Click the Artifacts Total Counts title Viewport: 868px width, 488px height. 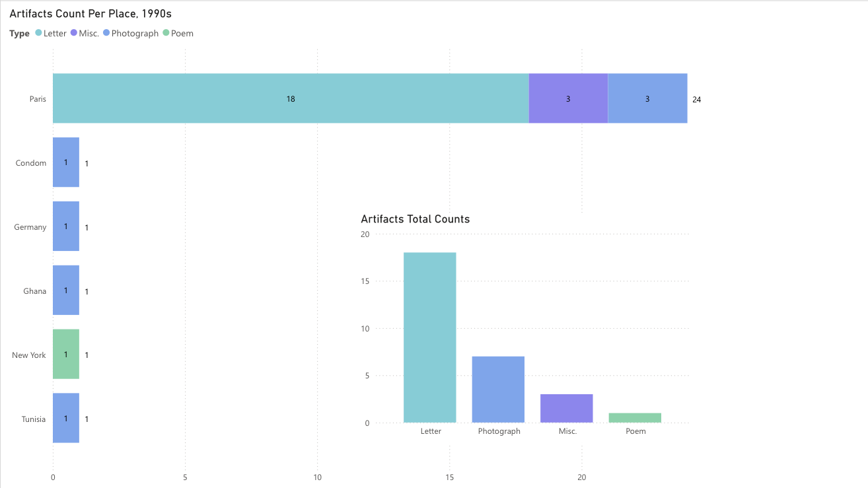(415, 219)
